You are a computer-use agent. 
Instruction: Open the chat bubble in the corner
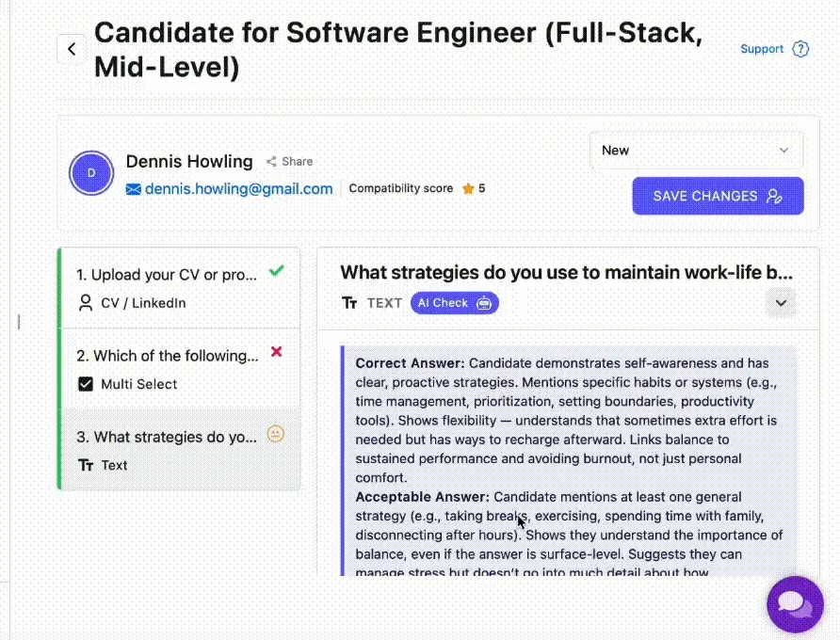coord(795,603)
